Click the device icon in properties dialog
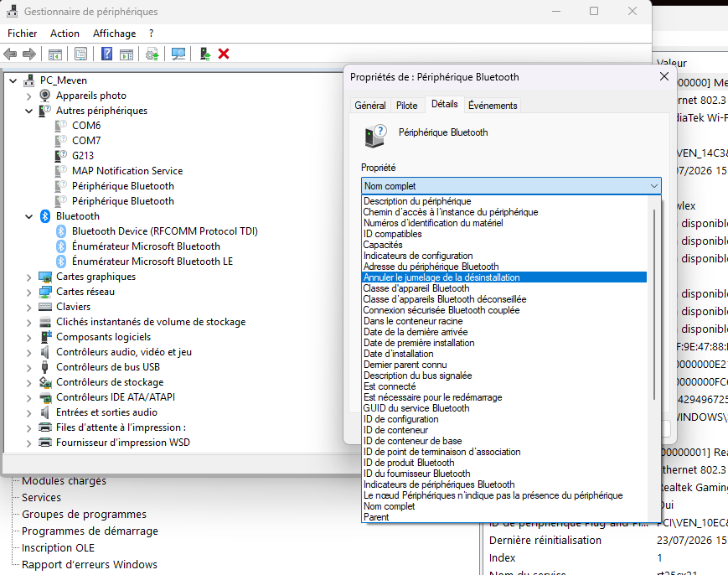This screenshot has width=728, height=575. click(375, 136)
